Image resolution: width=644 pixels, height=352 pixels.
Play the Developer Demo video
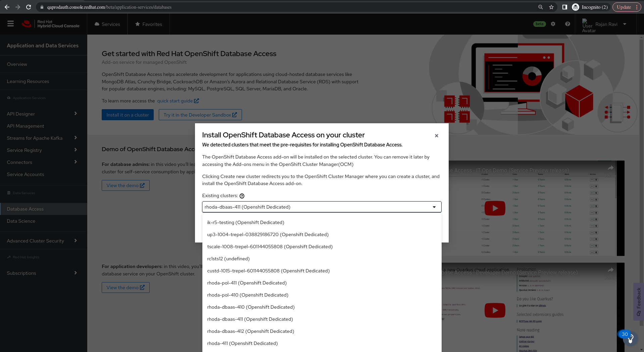tap(495, 310)
